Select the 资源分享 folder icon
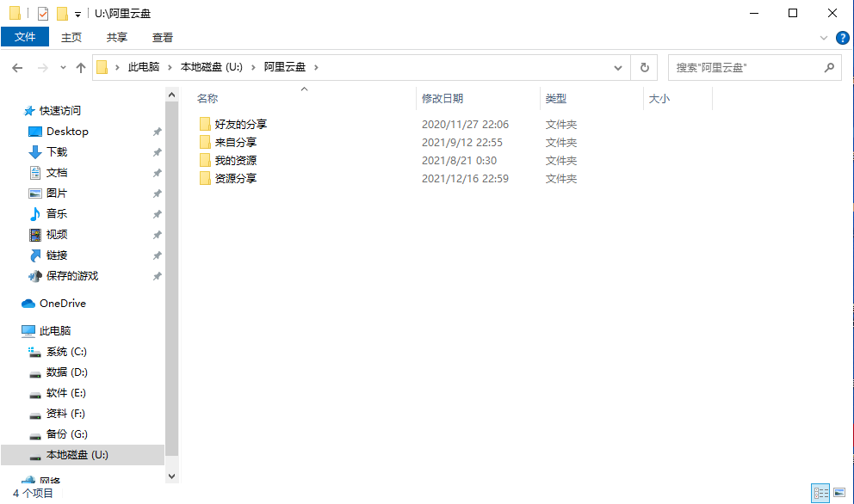Image resolution: width=854 pixels, height=504 pixels. [205, 179]
